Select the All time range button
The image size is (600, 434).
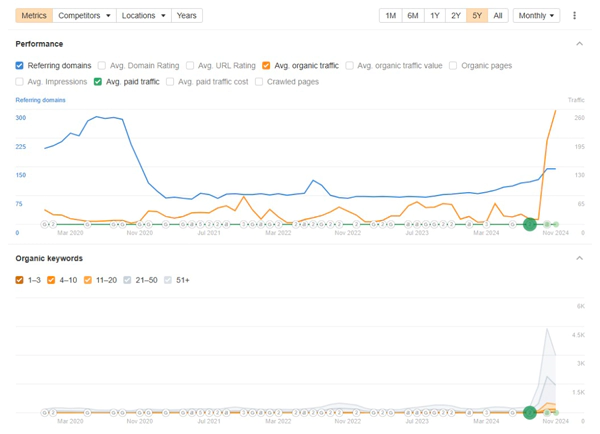[497, 16]
